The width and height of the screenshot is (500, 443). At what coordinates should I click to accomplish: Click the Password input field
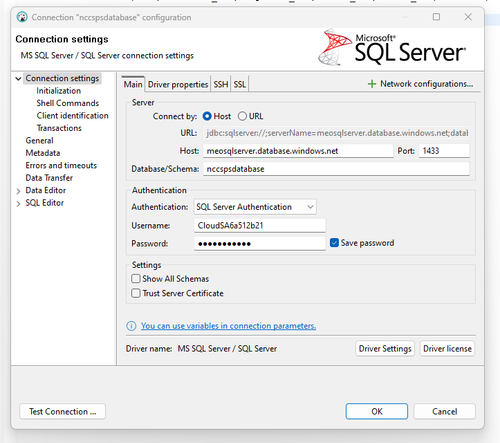(x=260, y=244)
